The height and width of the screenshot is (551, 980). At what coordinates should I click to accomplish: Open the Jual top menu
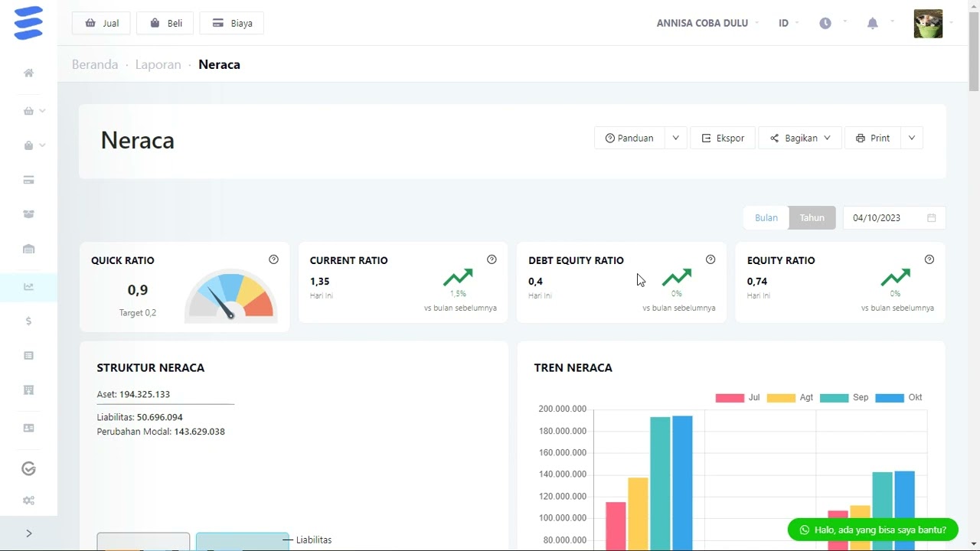[101, 23]
